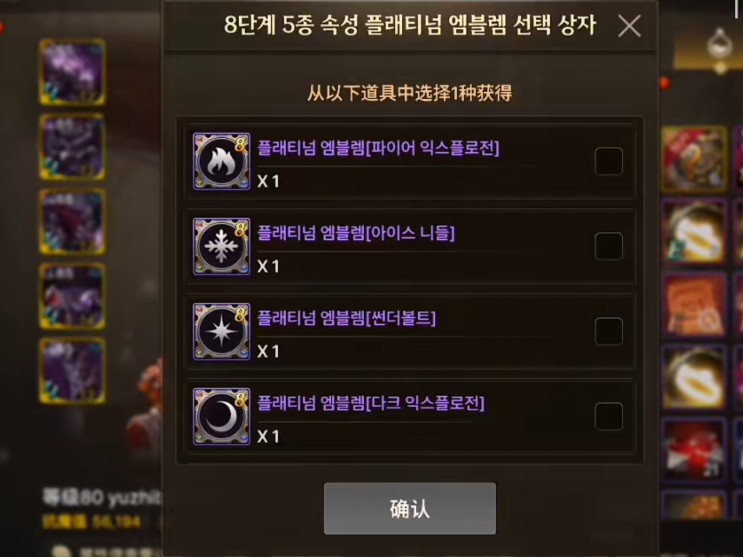Screen dimensions: 743x557
Task: Click the red dragon item in inventory
Action: [694, 159]
